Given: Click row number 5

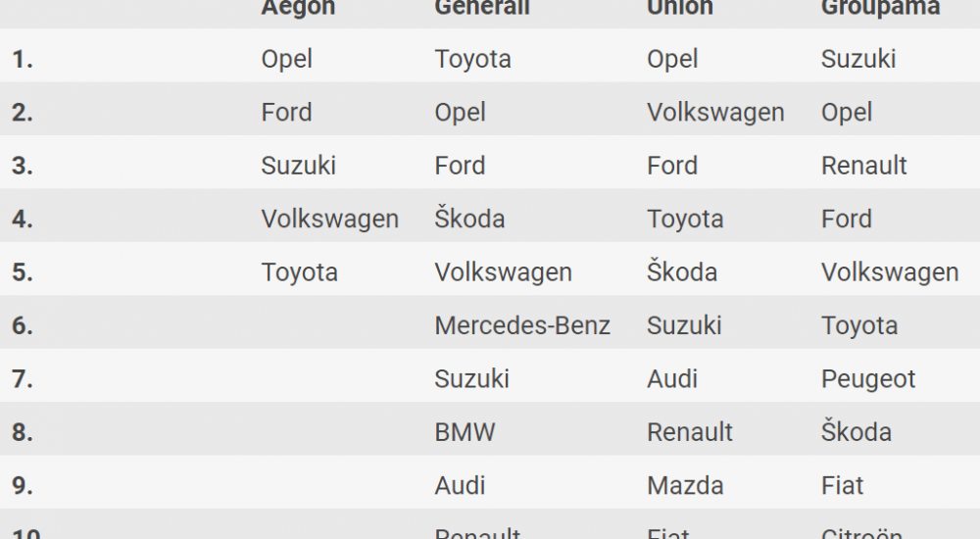Looking at the screenshot, I should pos(23,272).
